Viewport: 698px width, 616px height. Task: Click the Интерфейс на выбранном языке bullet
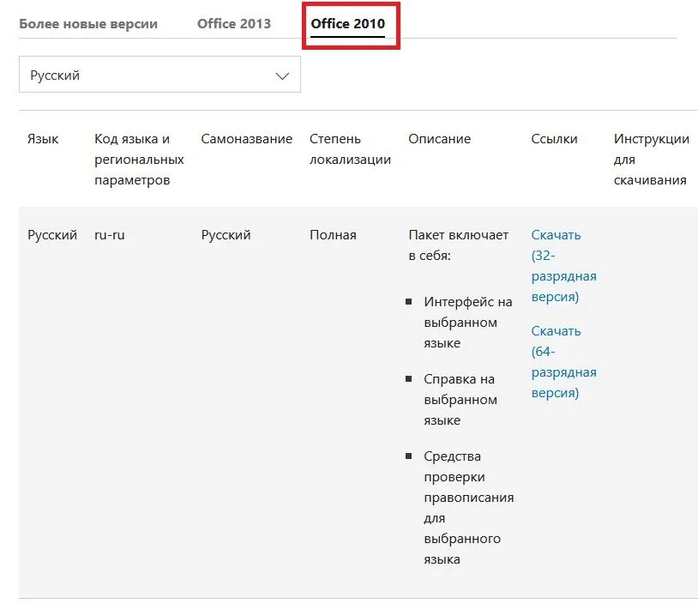(x=468, y=323)
